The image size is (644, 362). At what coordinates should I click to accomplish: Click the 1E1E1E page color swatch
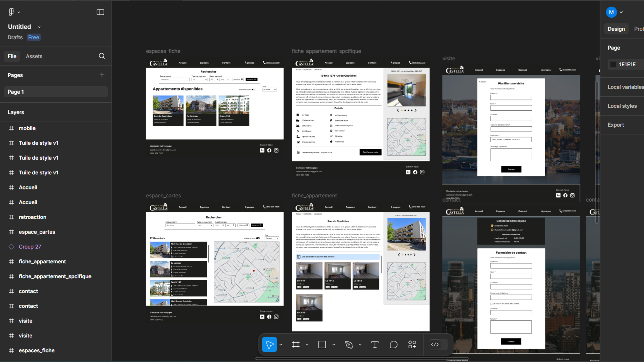point(613,64)
